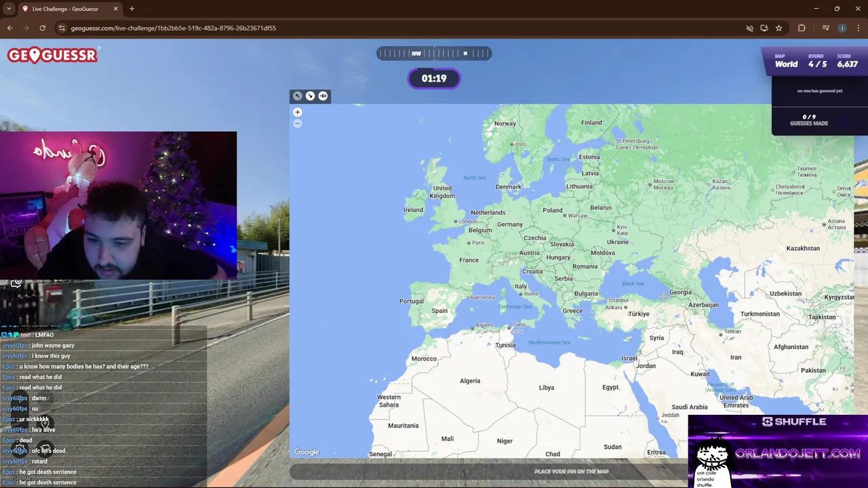Click the geoguessr.com address bar URL
This screenshot has width=868, height=488.
173,28
